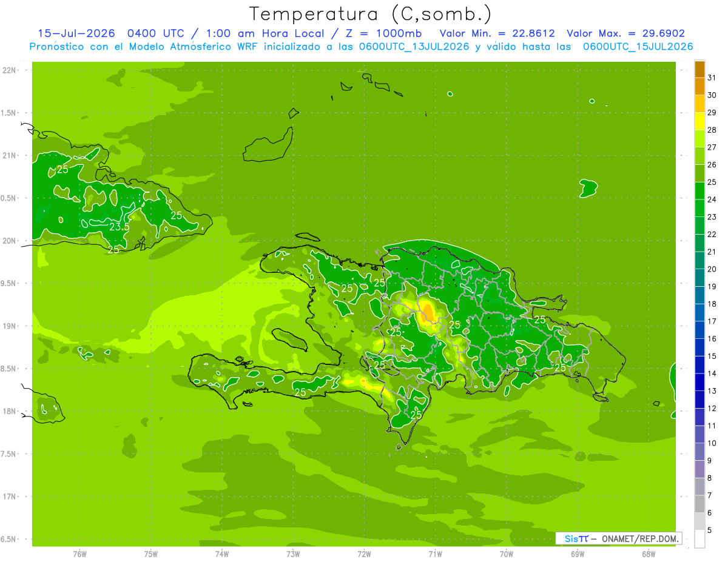Click the "72W" longitude axis label
The height and width of the screenshot is (562, 728).
(364, 554)
